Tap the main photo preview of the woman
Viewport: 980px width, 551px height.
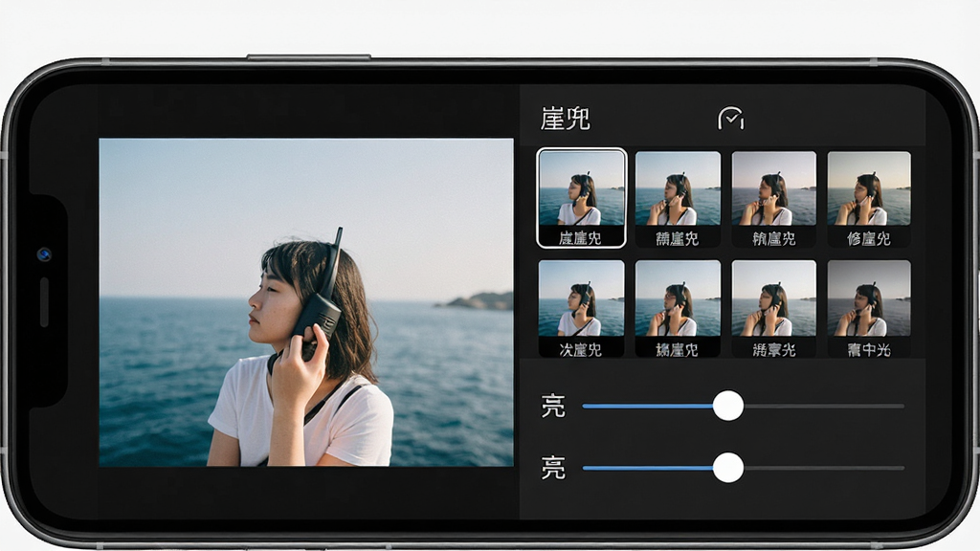[x=306, y=302]
